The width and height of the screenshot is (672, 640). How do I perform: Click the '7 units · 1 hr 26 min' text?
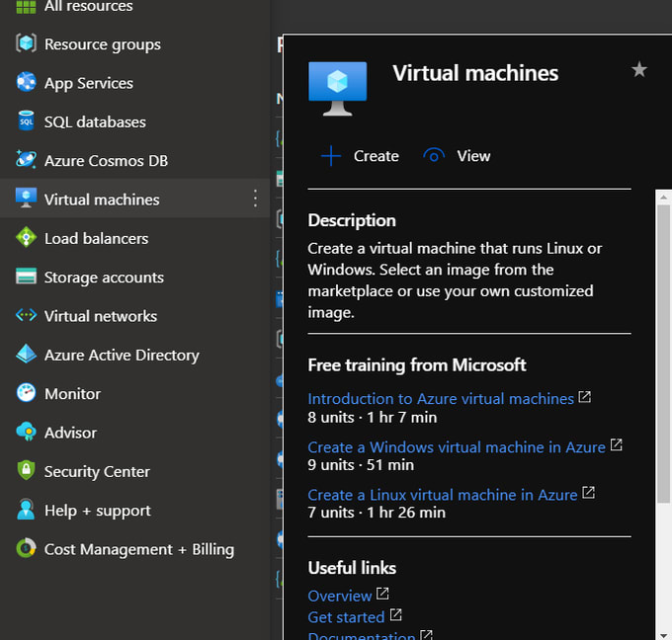click(x=377, y=513)
